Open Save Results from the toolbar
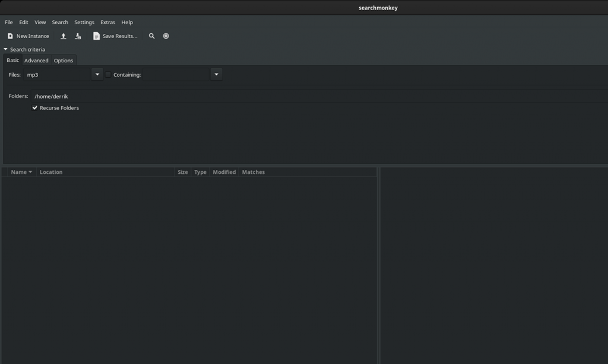 point(115,36)
